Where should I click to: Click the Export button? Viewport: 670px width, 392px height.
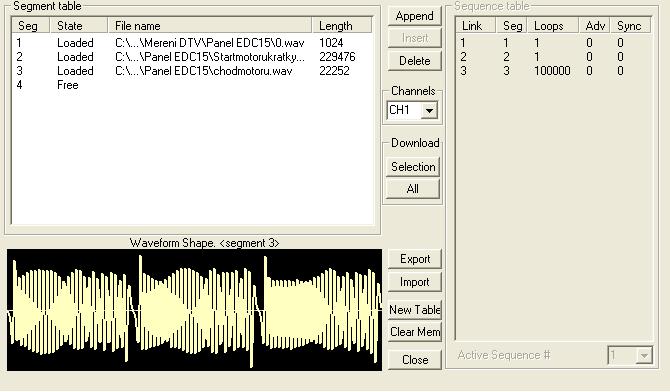point(415,259)
